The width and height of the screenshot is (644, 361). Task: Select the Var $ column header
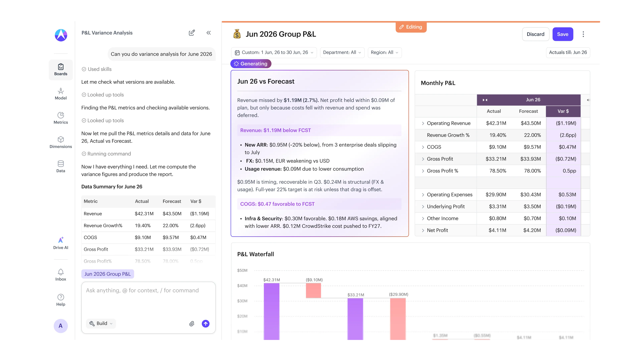563,111
